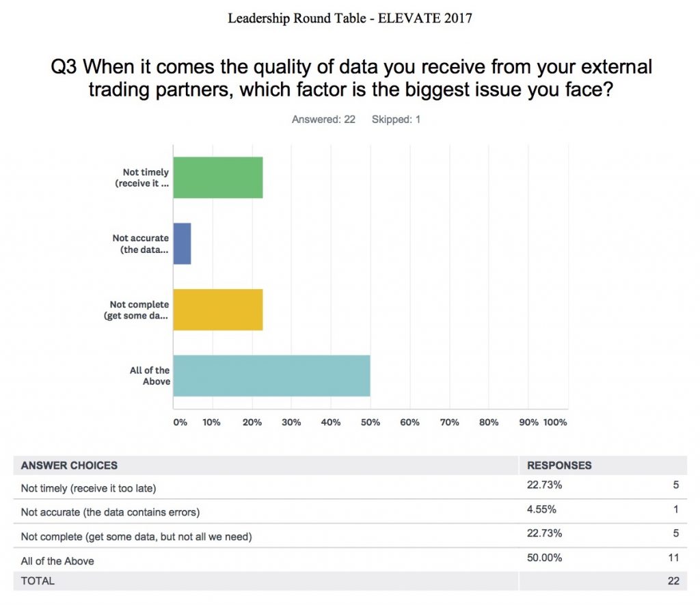The height and width of the screenshot is (605, 700).
Task: Select the Not complete table row
Action: coord(350,535)
